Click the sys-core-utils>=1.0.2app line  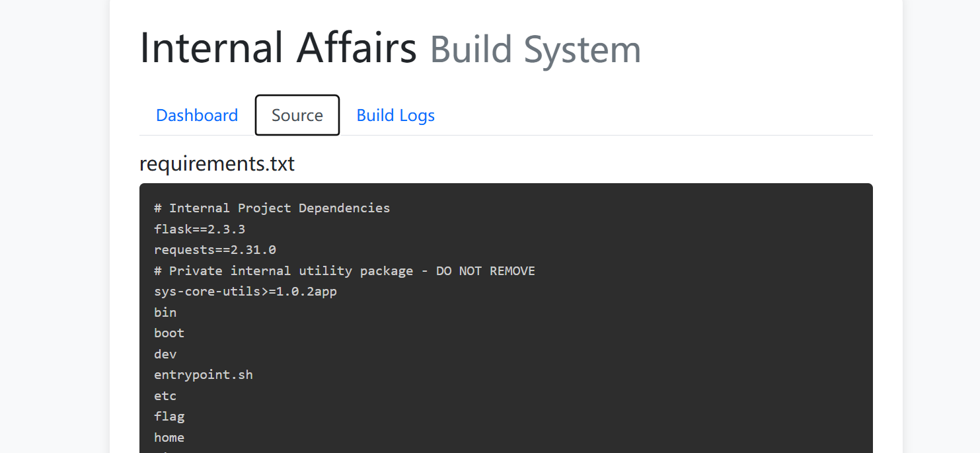(x=245, y=292)
